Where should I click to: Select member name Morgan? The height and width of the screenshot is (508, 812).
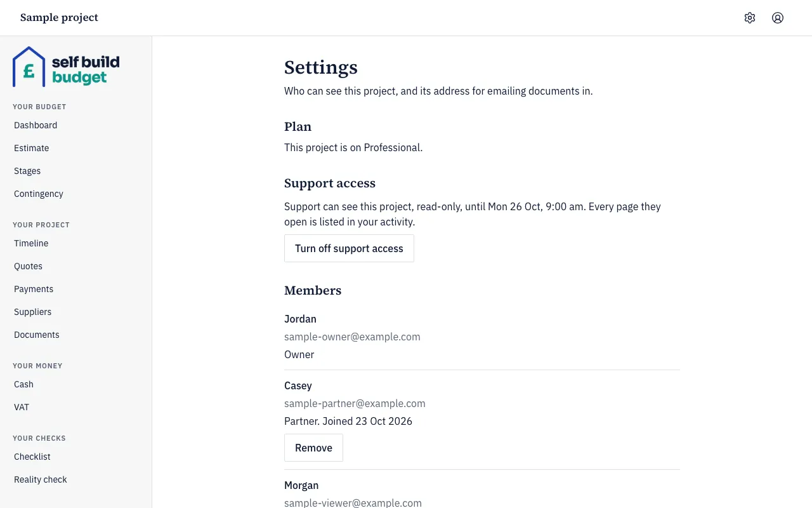[301, 485]
